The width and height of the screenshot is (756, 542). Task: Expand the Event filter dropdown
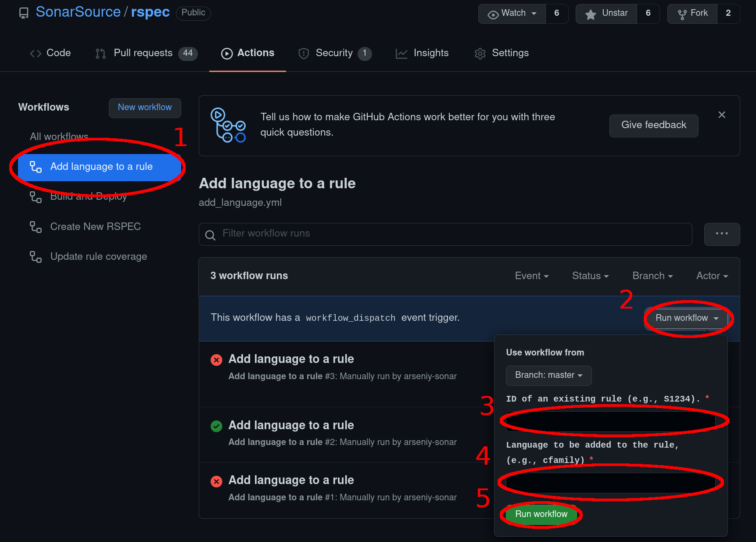(x=532, y=276)
